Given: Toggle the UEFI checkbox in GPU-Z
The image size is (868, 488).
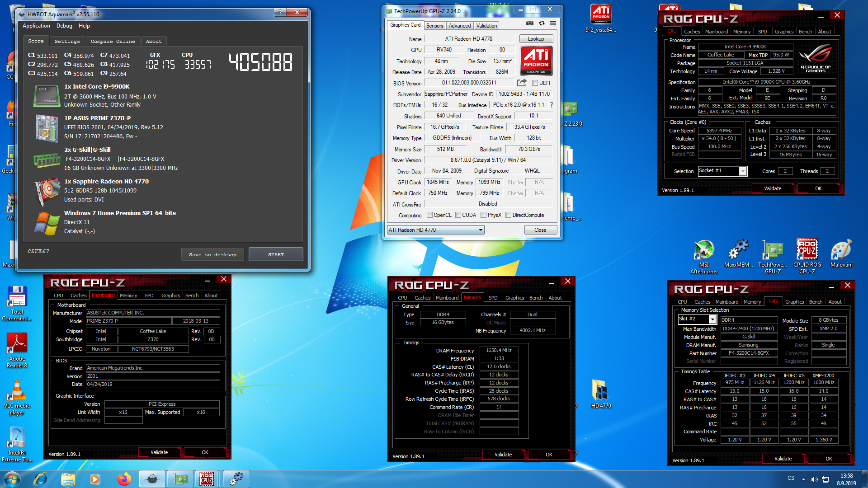Looking at the screenshot, I should click(535, 83).
